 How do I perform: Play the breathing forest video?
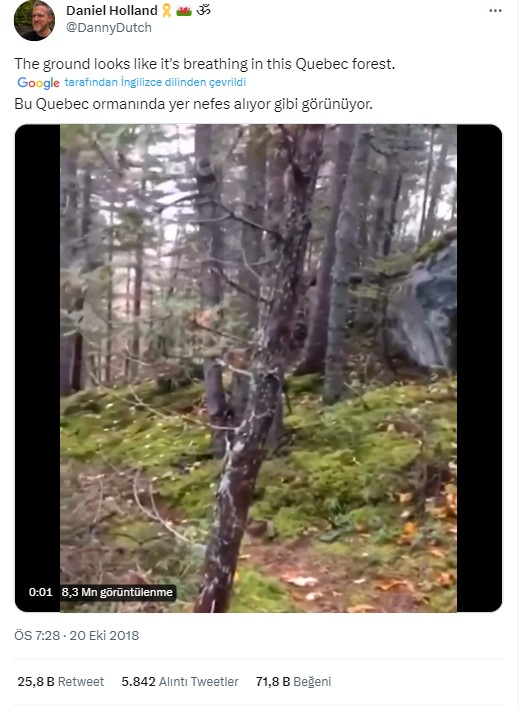coord(258,368)
